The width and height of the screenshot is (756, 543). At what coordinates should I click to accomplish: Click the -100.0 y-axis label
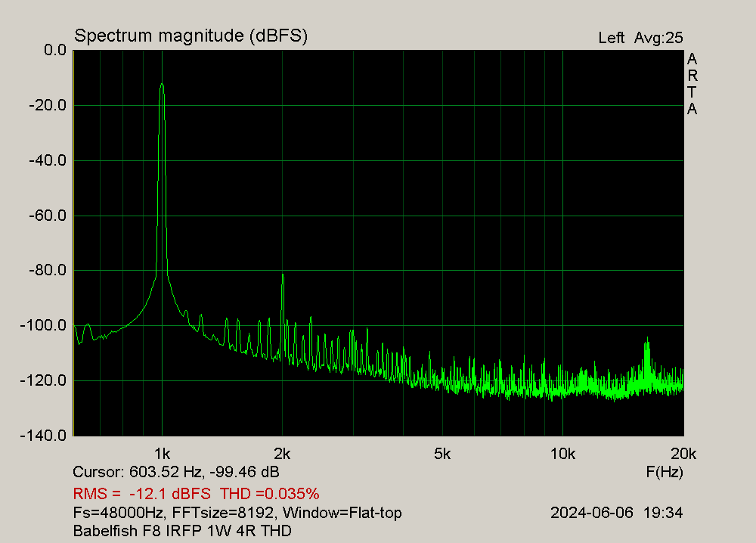click(43, 325)
